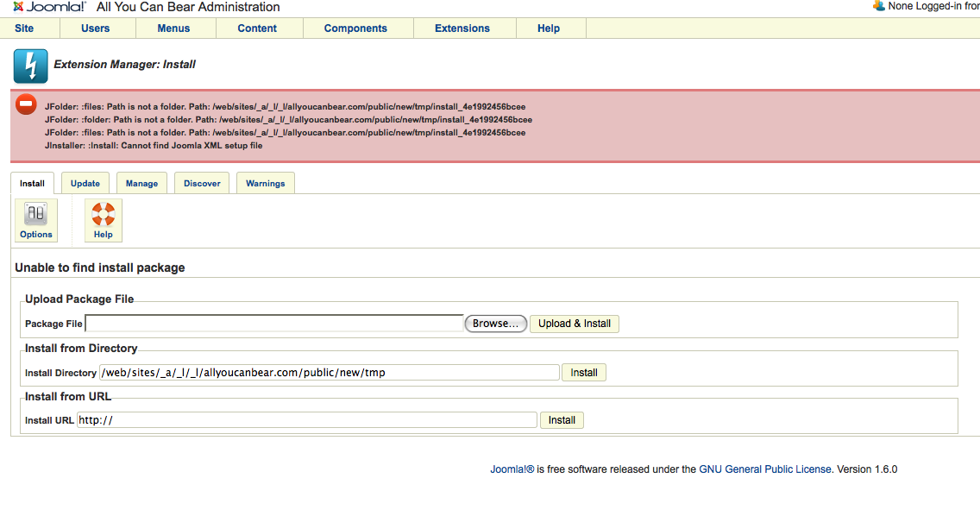The height and width of the screenshot is (516, 980).
Task: Open the Site menu
Action: [24, 28]
